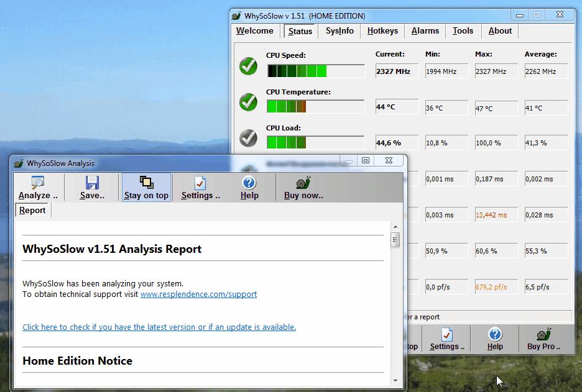Click the CPU Temperature green checkmark icon
This screenshot has width=582, height=392.
point(248,102)
